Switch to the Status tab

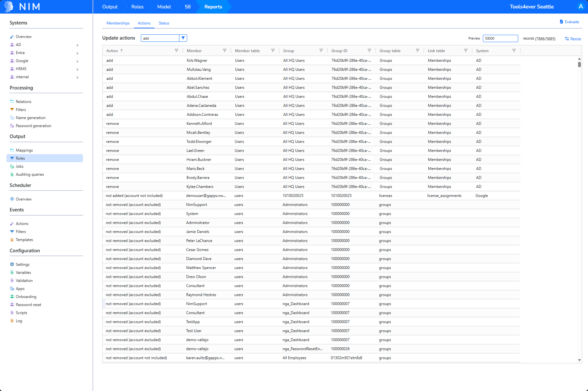tap(164, 23)
